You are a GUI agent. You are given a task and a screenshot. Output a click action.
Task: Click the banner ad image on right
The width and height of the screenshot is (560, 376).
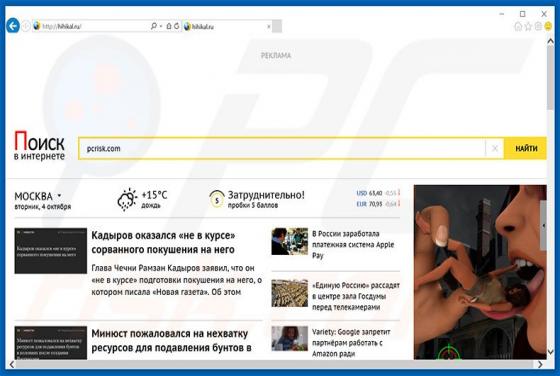tap(480, 272)
